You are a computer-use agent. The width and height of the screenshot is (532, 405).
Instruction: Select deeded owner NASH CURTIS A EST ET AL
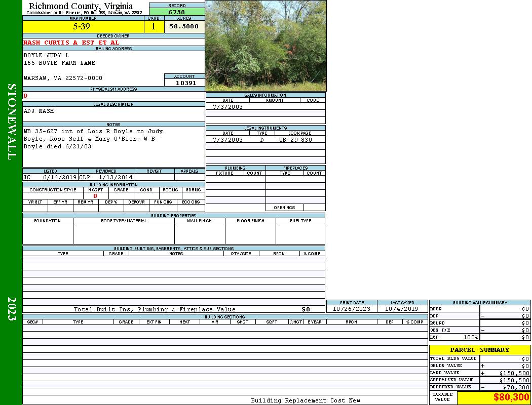pyautogui.click(x=71, y=43)
